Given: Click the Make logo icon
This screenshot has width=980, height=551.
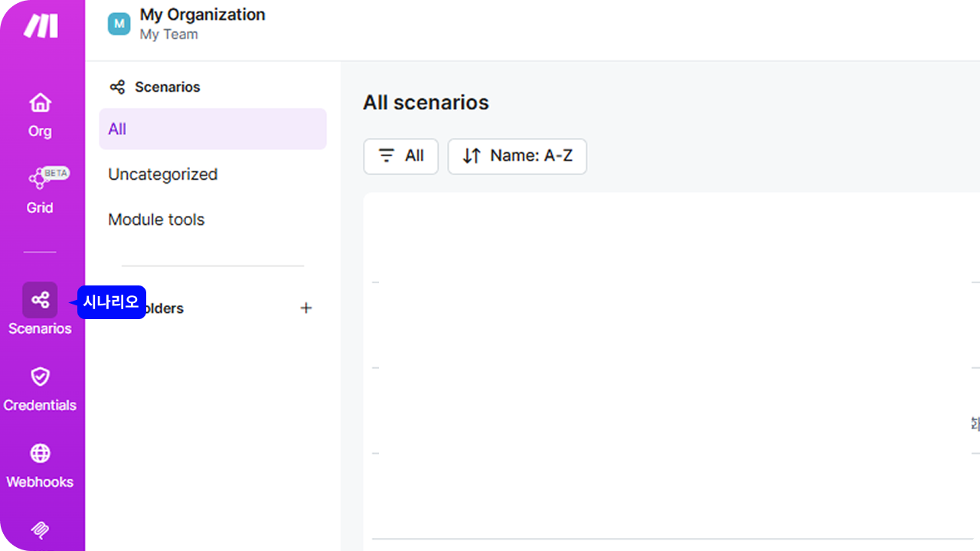Looking at the screenshot, I should pos(41,26).
